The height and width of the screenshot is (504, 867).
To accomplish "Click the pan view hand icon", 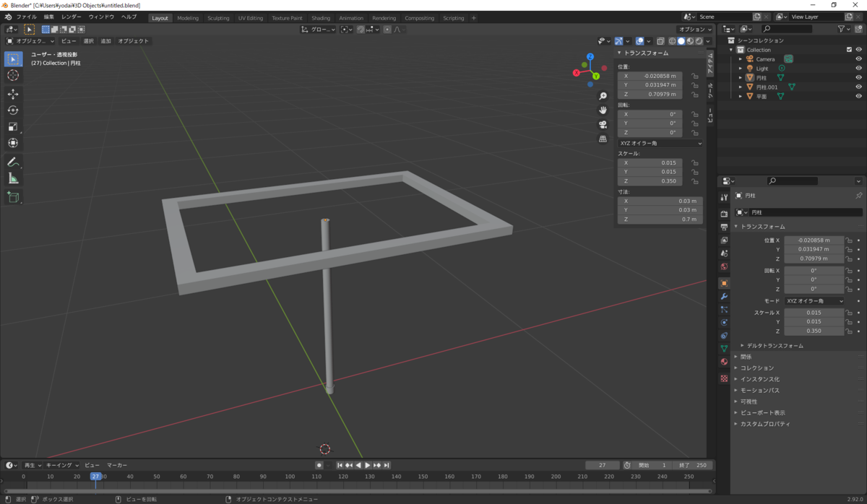I will [x=603, y=110].
